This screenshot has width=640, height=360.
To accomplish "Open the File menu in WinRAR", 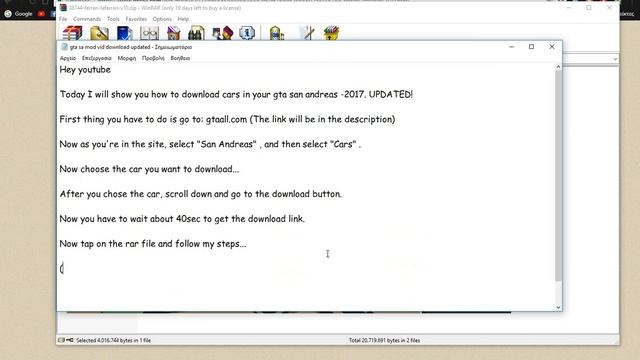I will pyautogui.click(x=63, y=19).
